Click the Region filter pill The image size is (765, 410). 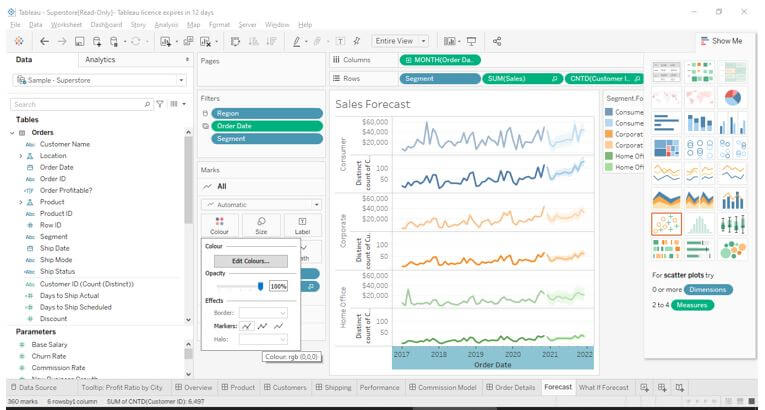point(266,113)
